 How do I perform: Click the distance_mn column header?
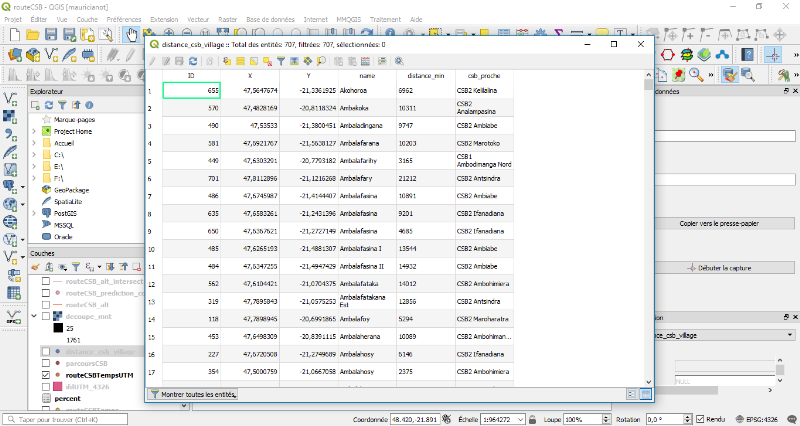pos(424,75)
